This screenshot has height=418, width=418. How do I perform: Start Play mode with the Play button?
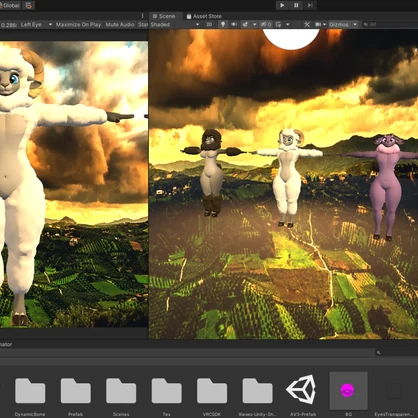point(282,5)
